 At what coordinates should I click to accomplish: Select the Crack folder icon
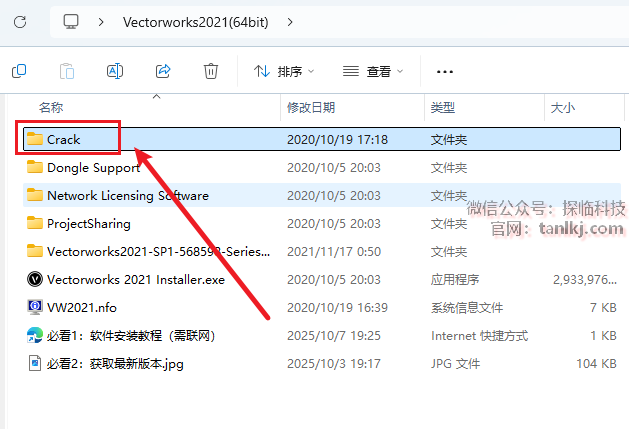(x=35, y=139)
